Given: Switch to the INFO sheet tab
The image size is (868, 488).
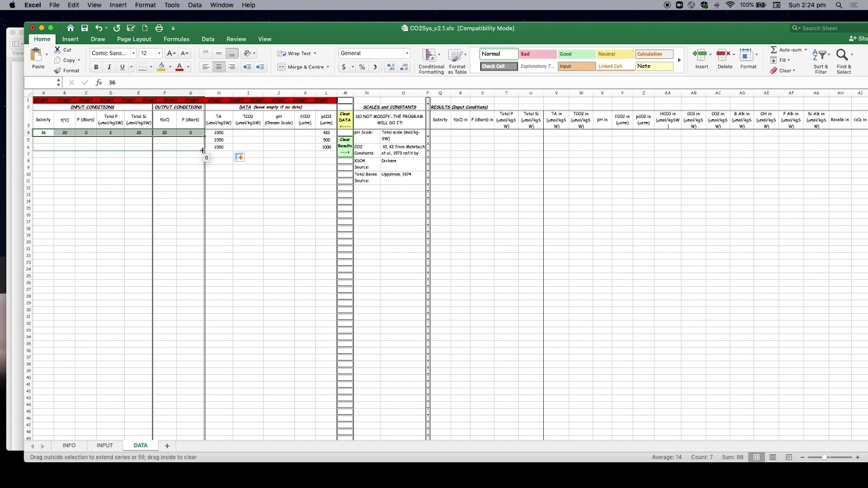Looking at the screenshot, I should (69, 445).
